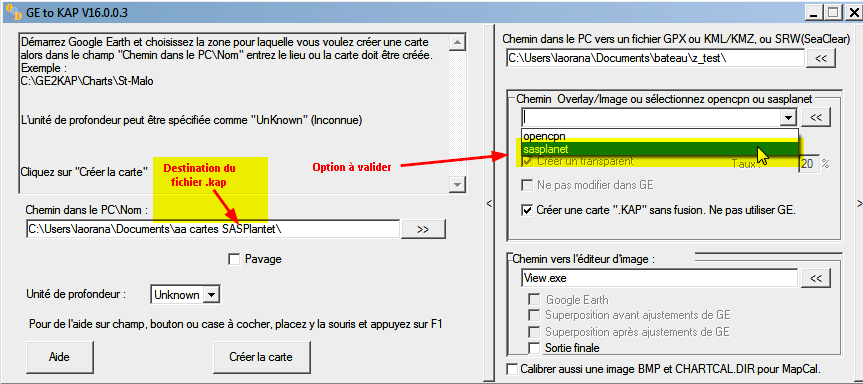Click the instructions scrollbar up arrow
863x384 pixels.
pos(456,42)
